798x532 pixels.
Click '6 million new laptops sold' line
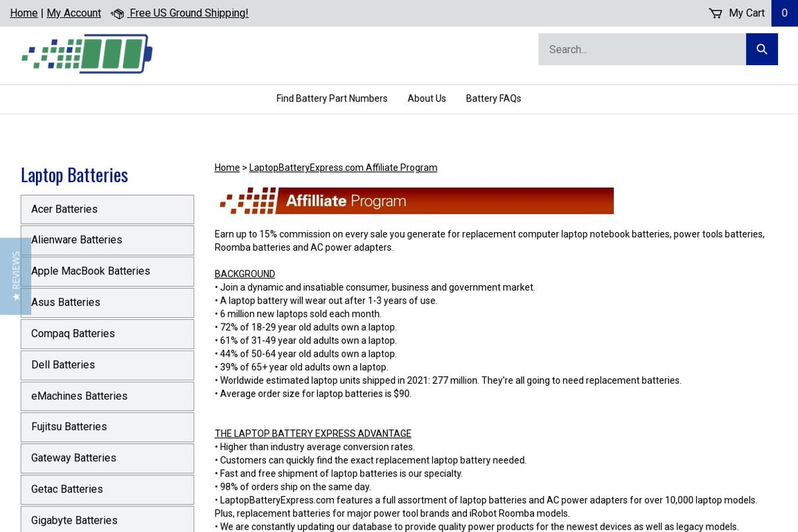coord(299,314)
